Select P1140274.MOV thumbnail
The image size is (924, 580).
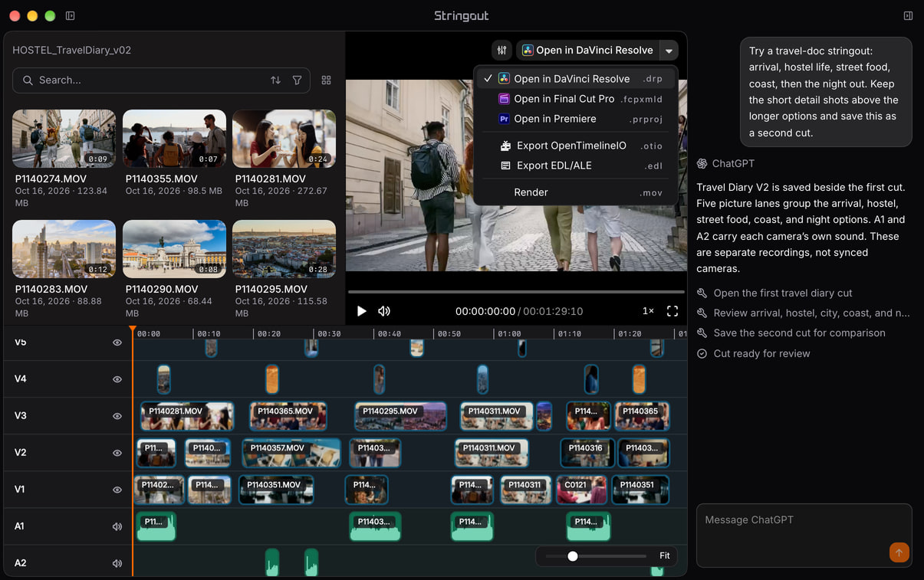point(64,139)
